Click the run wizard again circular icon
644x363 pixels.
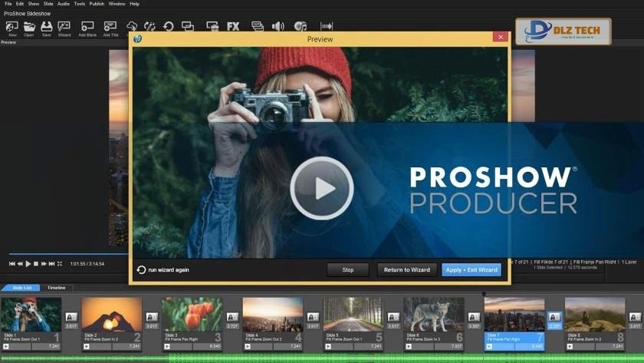(141, 269)
